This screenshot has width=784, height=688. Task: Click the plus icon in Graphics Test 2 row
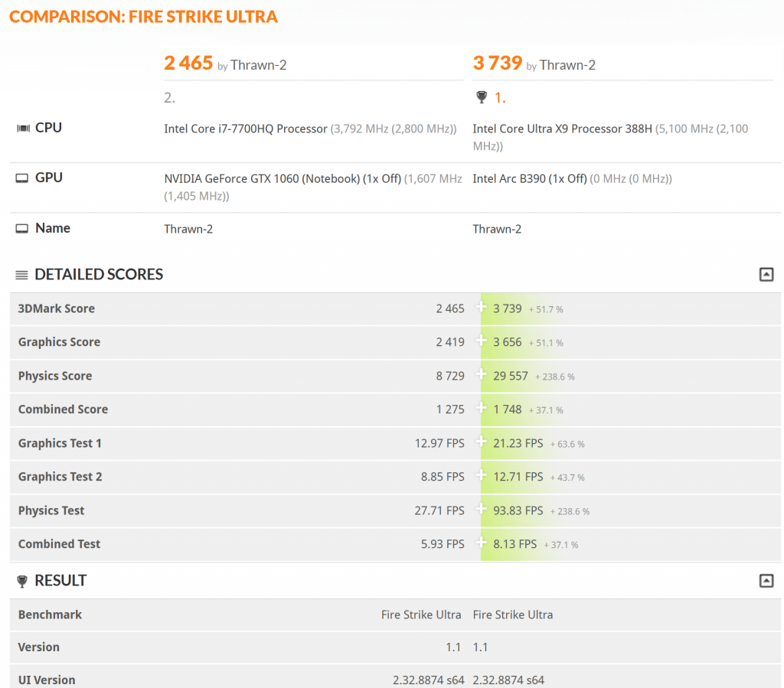tap(481, 475)
